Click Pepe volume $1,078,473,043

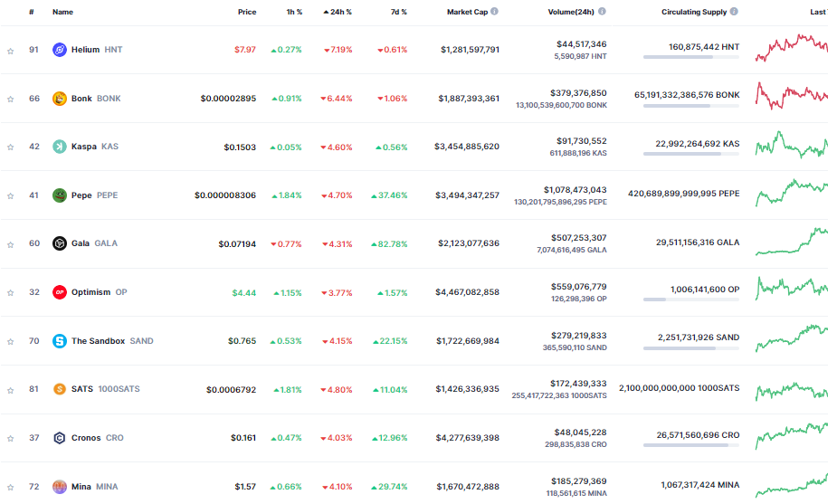(x=575, y=190)
